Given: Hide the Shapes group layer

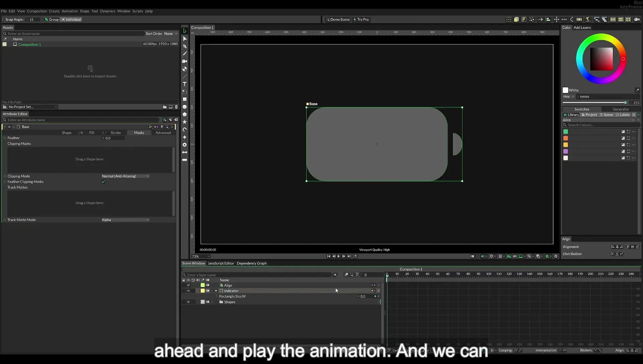Looking at the screenshot, I should point(188,302).
